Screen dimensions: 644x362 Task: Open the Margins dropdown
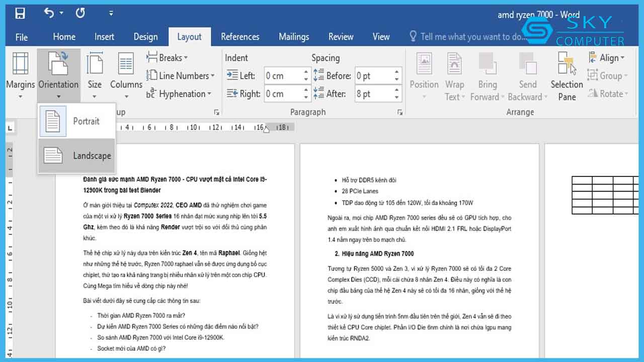click(21, 75)
